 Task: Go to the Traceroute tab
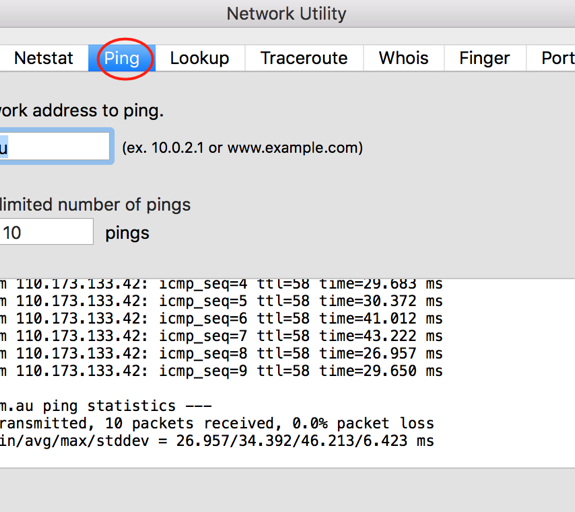[x=304, y=58]
